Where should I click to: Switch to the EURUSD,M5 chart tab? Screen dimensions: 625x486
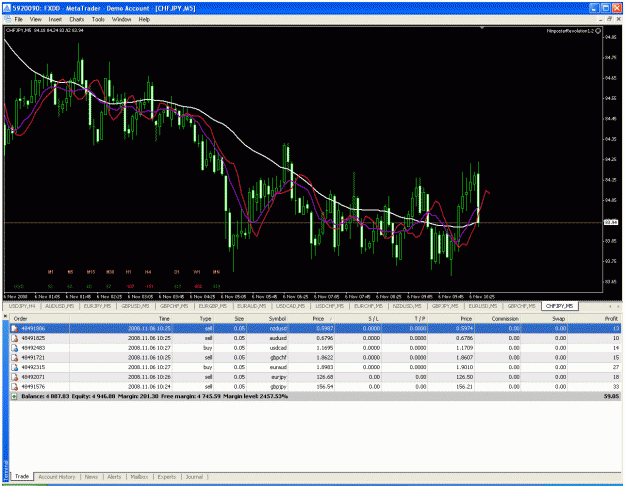point(483,306)
